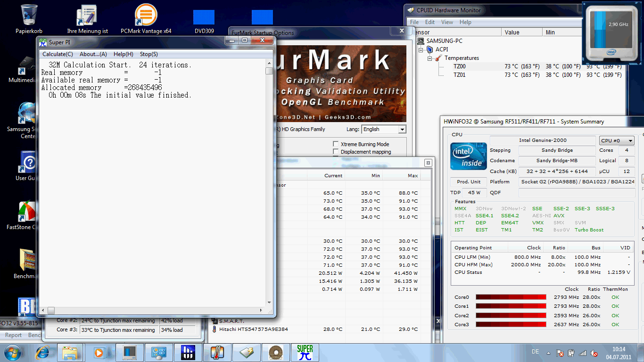This screenshot has height=362, width=644.
Task: Open Windows Media Player from the taskbar
Action: [x=99, y=353]
